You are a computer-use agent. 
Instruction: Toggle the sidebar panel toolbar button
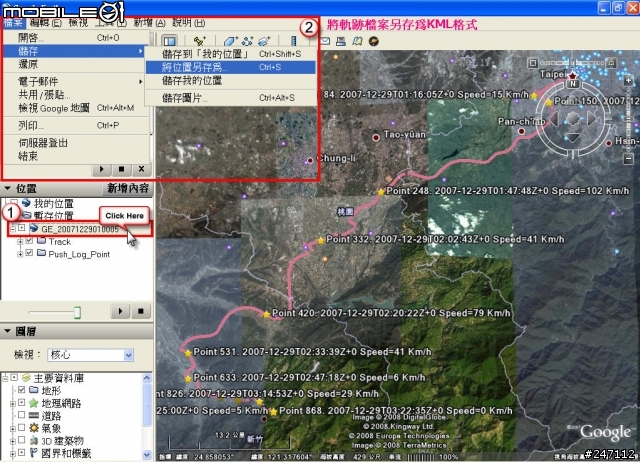point(169,41)
